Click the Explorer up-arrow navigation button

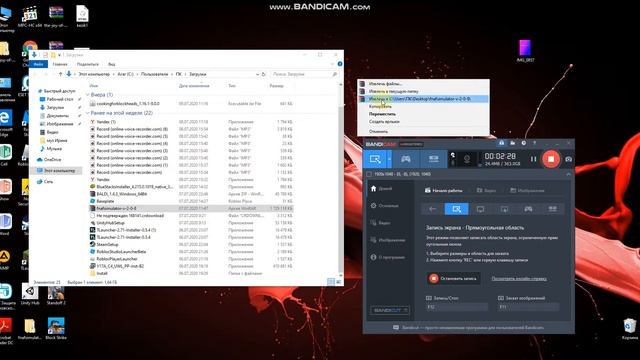(60, 74)
